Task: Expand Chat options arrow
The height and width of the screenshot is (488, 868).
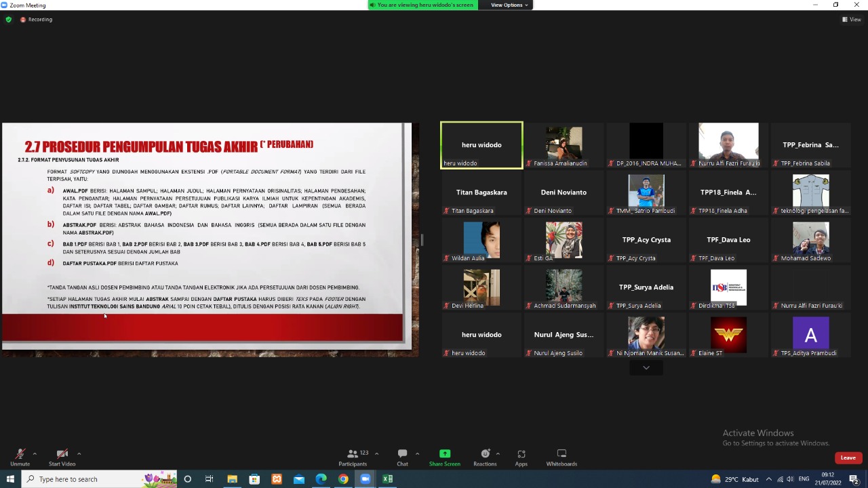Action: (417, 453)
